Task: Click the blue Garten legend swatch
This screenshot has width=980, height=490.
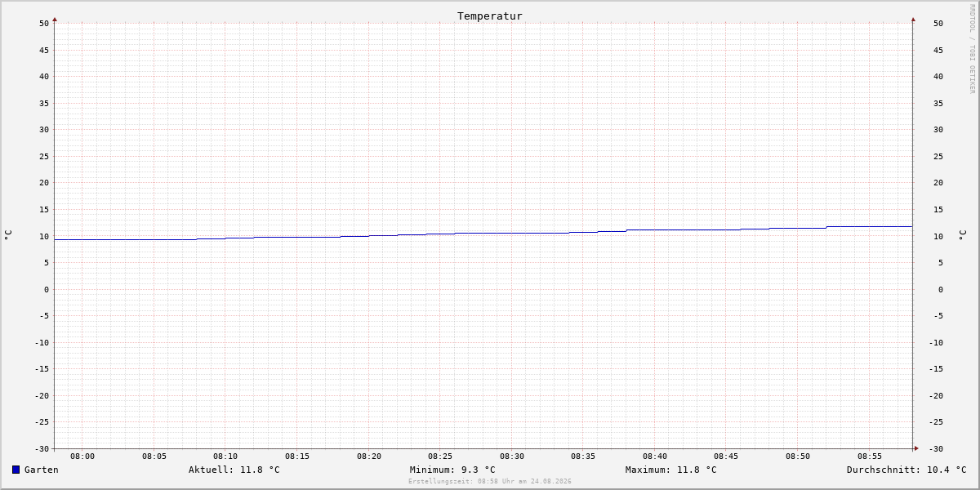Action: pyautogui.click(x=16, y=470)
